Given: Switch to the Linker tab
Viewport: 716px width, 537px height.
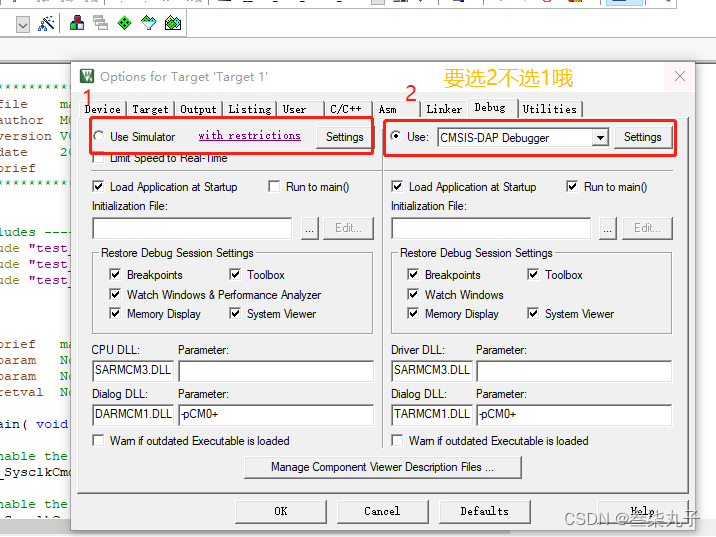Looking at the screenshot, I should (x=444, y=109).
